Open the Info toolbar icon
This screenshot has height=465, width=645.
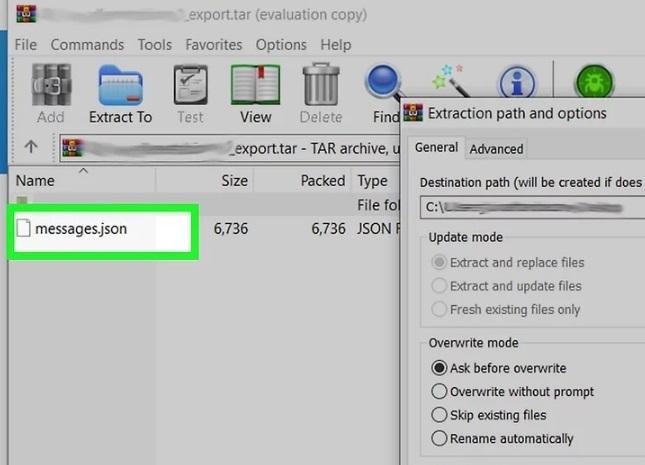tap(517, 81)
